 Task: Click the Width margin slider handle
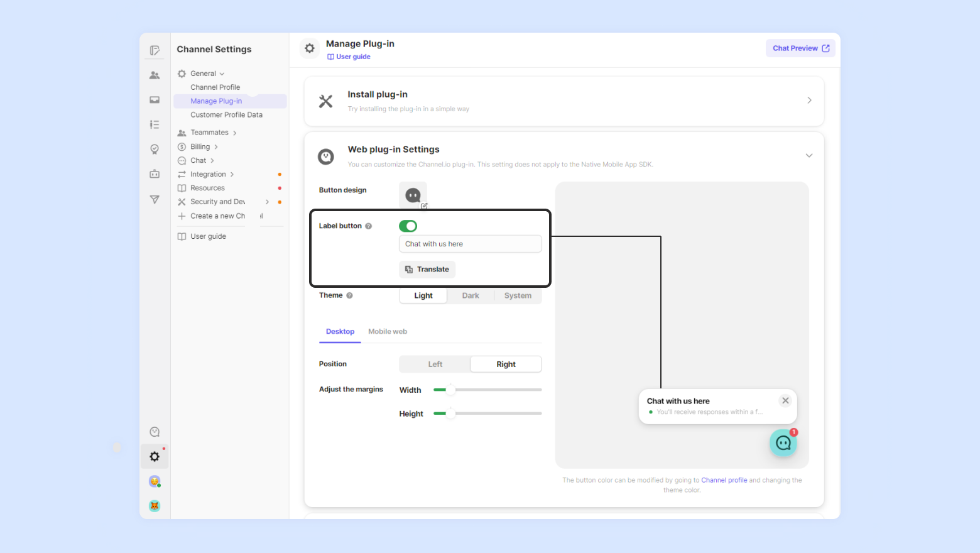click(450, 390)
